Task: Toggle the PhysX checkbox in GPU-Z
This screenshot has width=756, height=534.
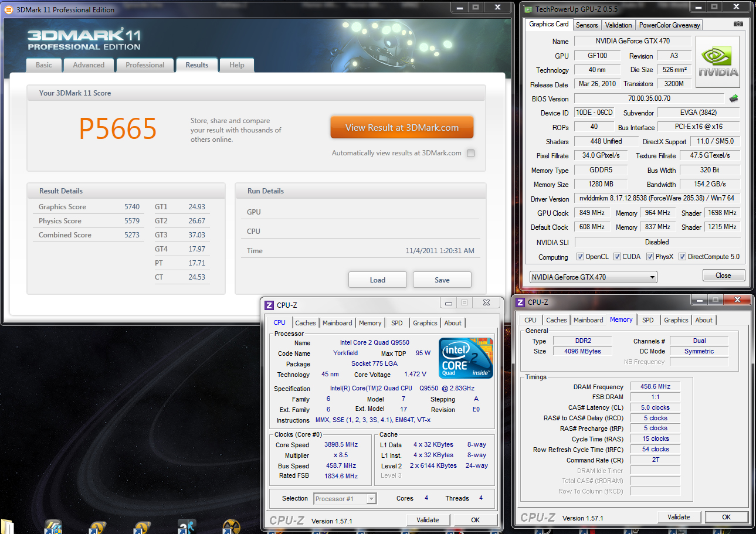Action: pyautogui.click(x=650, y=256)
